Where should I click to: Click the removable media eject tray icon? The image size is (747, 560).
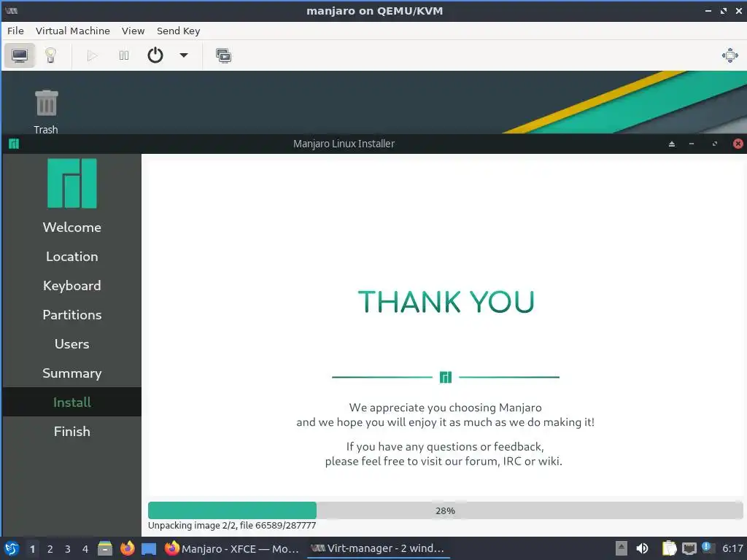point(622,548)
